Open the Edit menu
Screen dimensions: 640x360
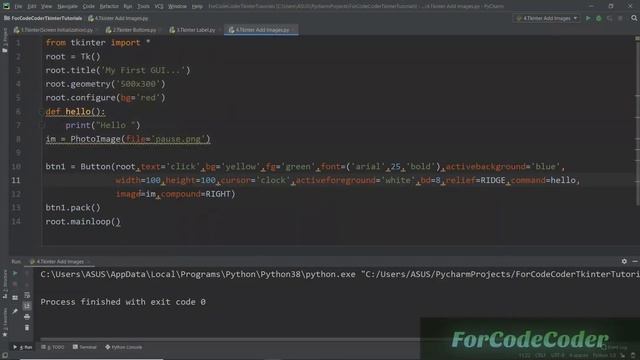(32, 7)
